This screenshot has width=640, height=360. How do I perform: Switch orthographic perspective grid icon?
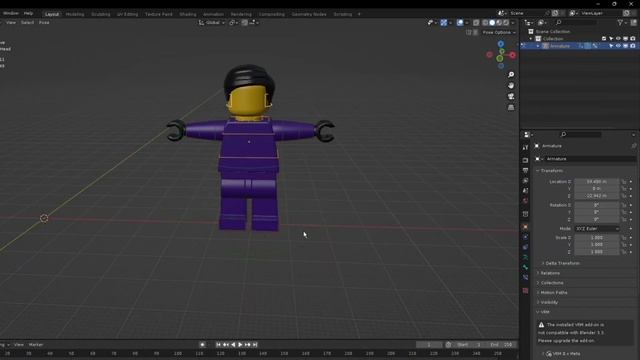point(511,107)
